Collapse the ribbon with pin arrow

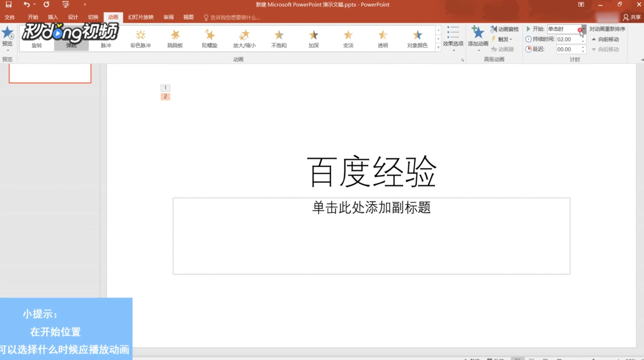[x=642, y=60]
